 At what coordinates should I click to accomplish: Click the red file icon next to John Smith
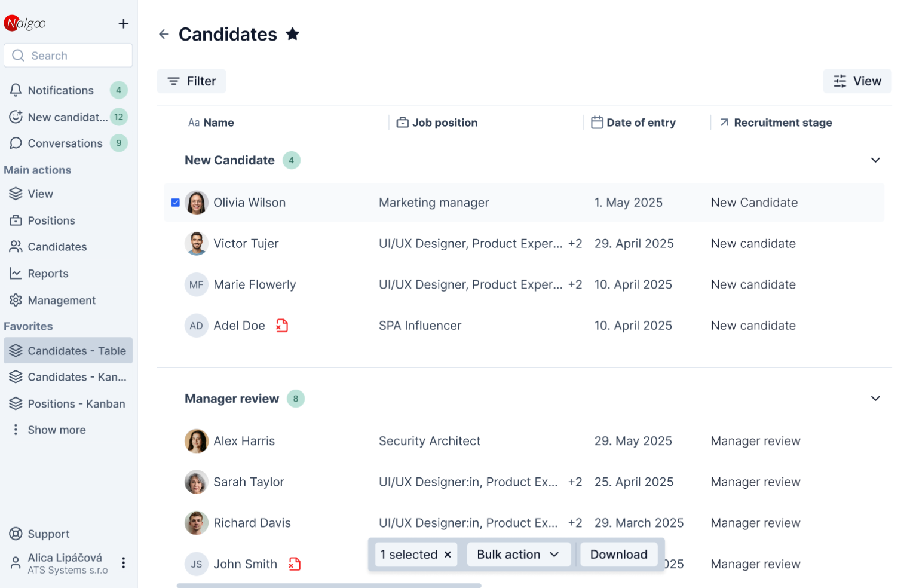(x=295, y=564)
